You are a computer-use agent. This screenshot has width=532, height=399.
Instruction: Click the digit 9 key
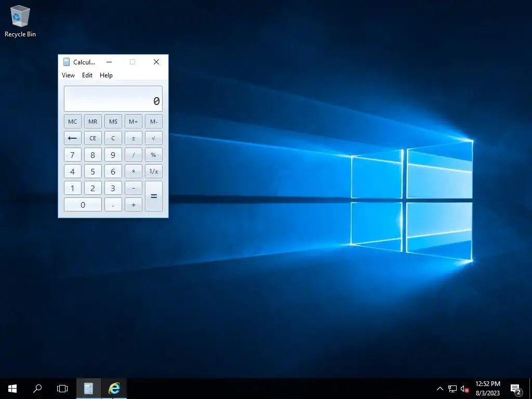tap(113, 155)
